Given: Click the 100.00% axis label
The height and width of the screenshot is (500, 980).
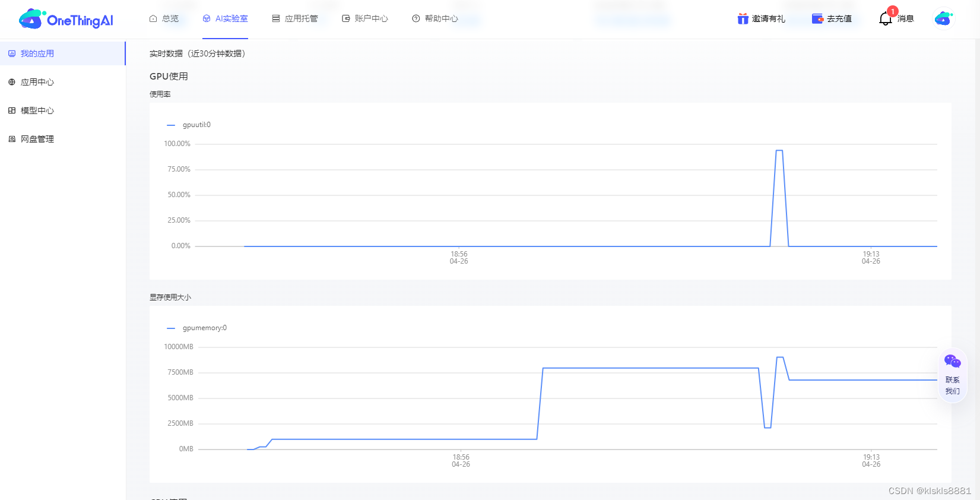Looking at the screenshot, I should [x=177, y=144].
